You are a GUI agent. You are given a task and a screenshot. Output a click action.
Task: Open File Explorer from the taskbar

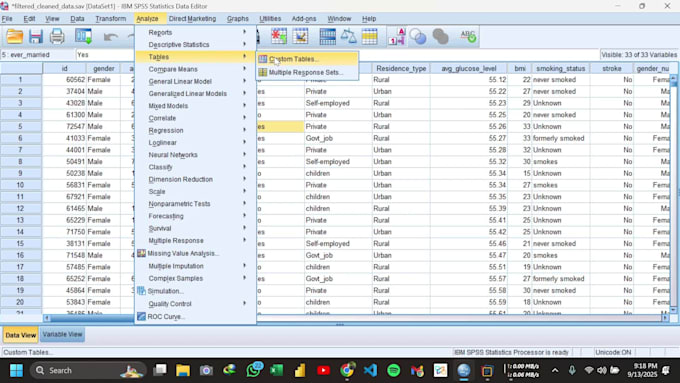coord(183,370)
